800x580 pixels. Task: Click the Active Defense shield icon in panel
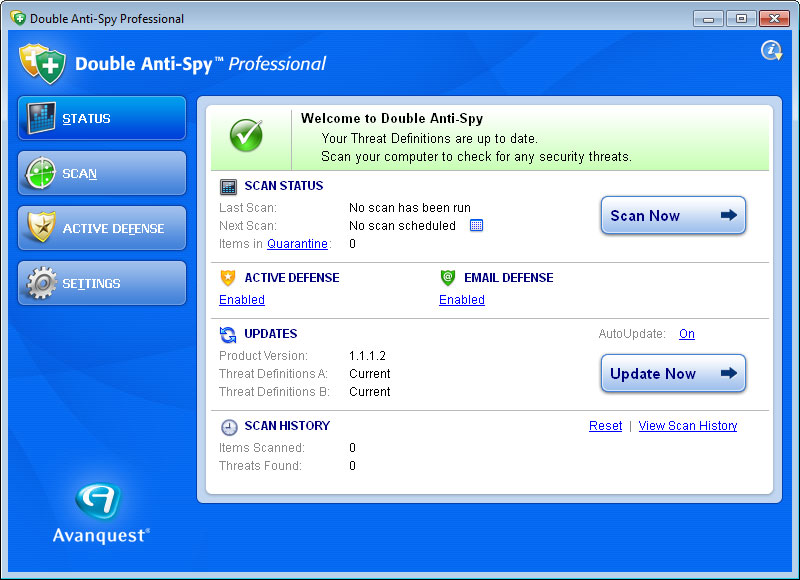(228, 278)
